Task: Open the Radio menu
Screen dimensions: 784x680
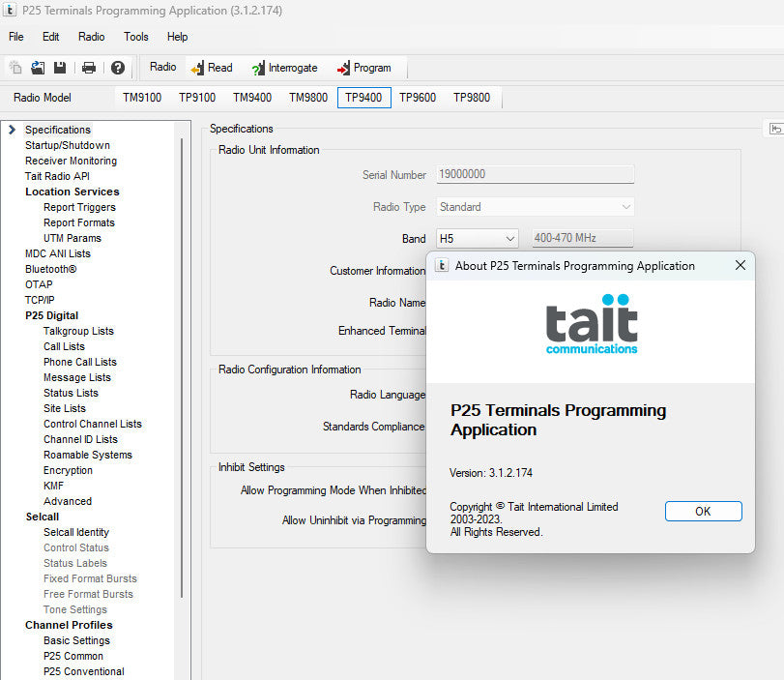Action: (x=92, y=37)
